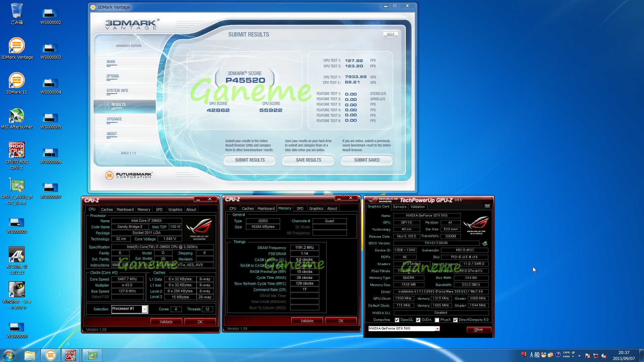644x362 pixels.
Task: Click the BIOS save chip icon
Action: pyautogui.click(x=484, y=243)
